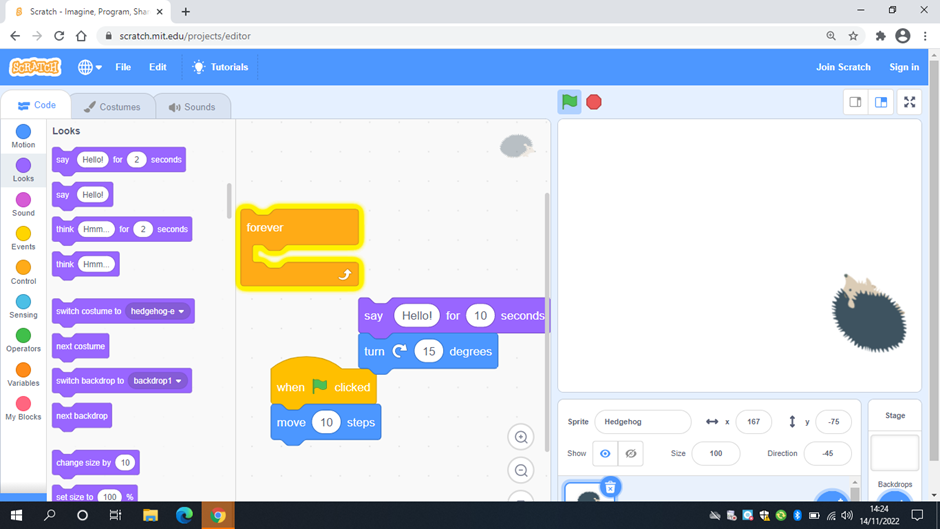
Task: Pick the next costume palette block
Action: pyautogui.click(x=80, y=347)
